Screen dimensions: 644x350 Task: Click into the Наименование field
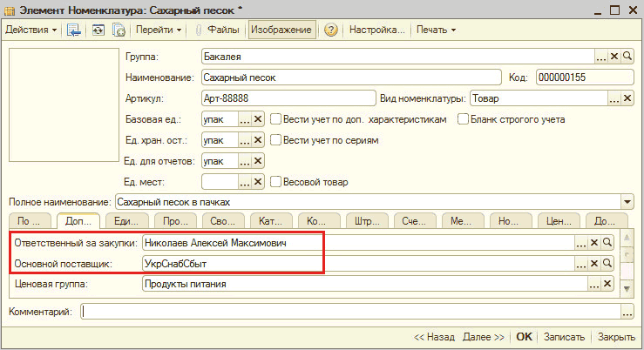click(351, 77)
